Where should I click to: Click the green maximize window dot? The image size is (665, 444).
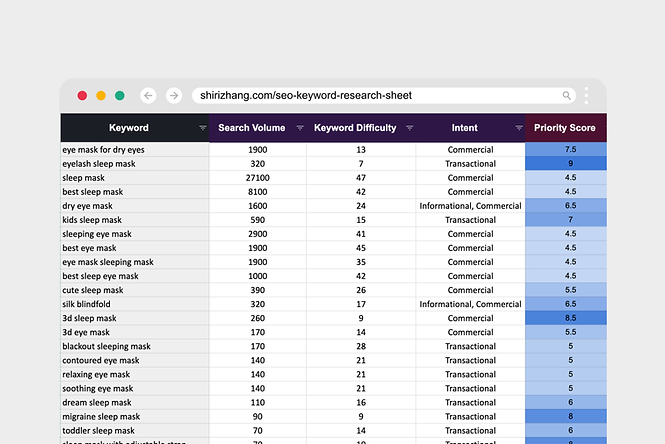coord(120,95)
